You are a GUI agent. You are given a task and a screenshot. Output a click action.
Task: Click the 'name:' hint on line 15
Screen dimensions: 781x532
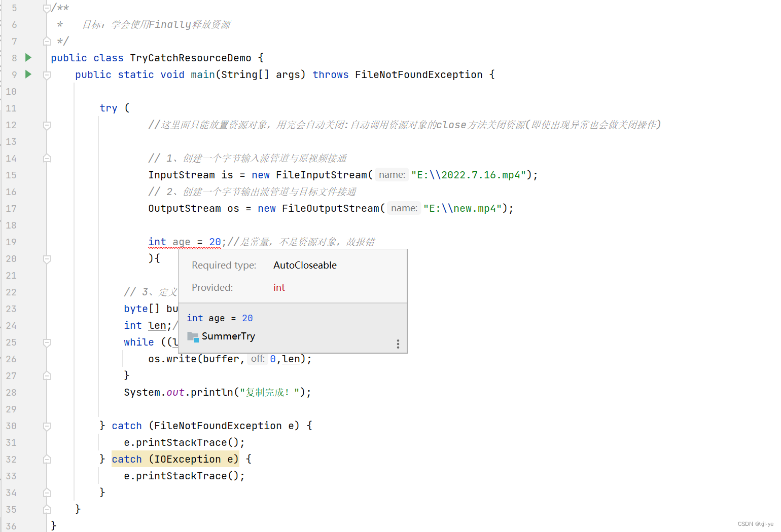point(392,175)
